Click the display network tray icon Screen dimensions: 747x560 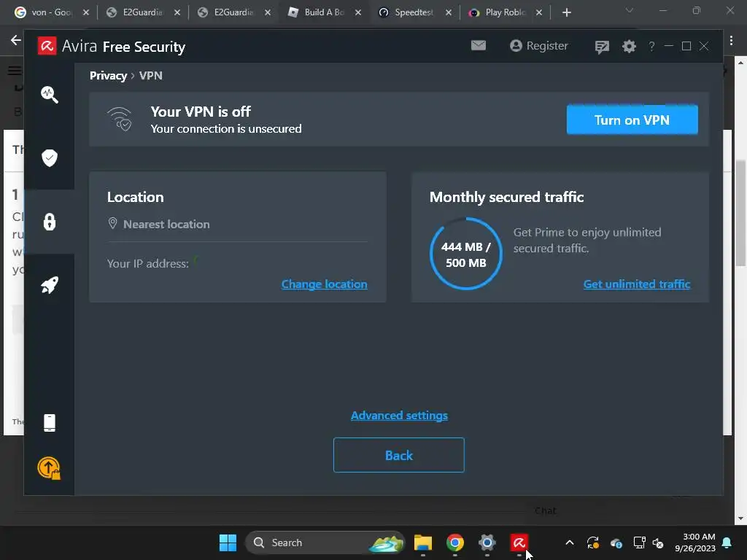tap(639, 542)
